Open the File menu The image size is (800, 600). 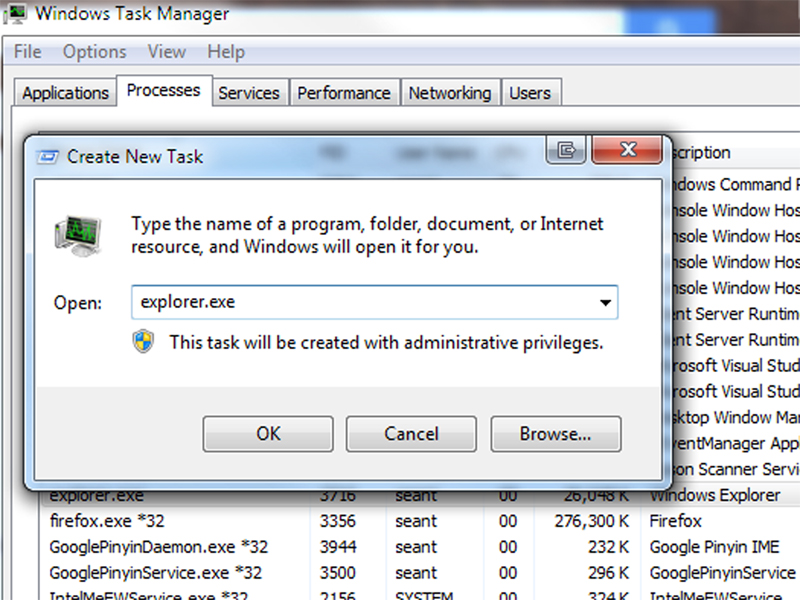pos(28,52)
